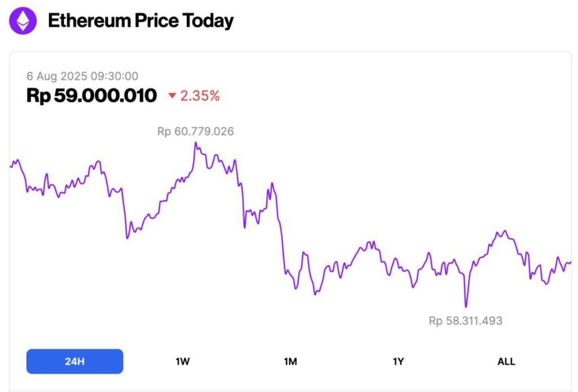Image resolution: width=578 pixels, height=392 pixels.
Task: Expand the timestamp 6 Aug 2025 09:30:00
Action: 82,76
